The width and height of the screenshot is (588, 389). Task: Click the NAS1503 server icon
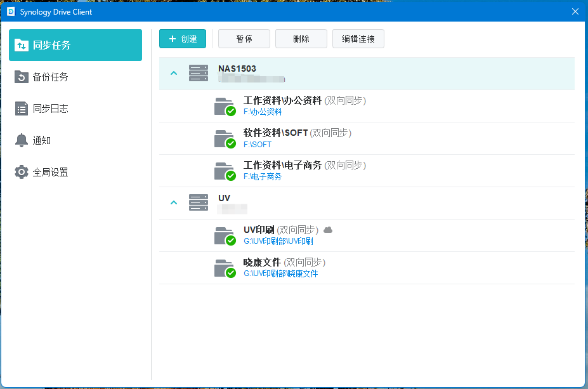[199, 73]
